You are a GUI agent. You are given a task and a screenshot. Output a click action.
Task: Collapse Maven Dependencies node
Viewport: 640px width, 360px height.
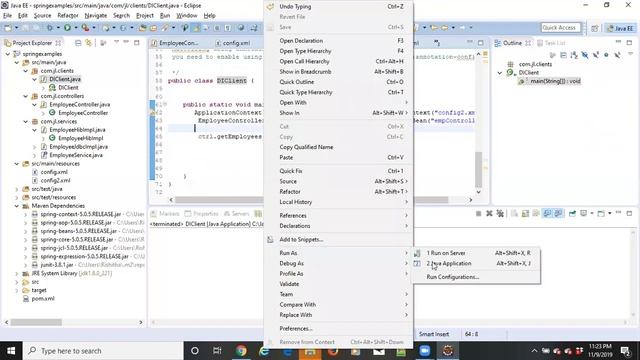click(x=17, y=206)
